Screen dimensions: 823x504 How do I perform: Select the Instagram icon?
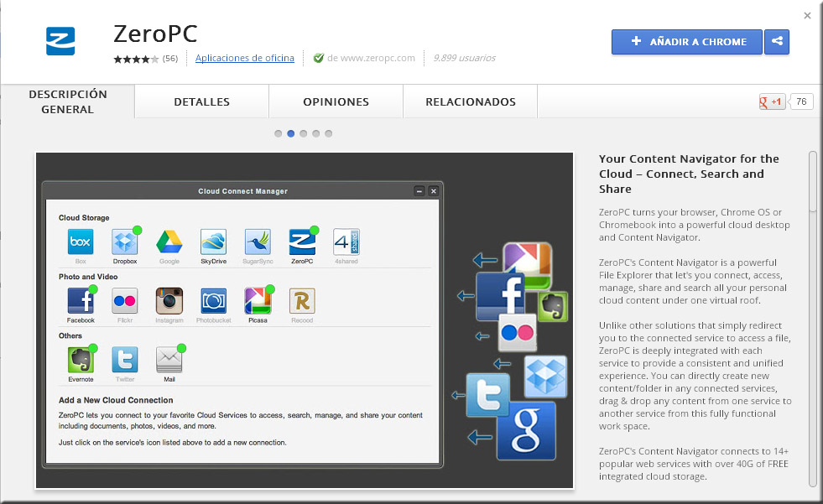[169, 301]
